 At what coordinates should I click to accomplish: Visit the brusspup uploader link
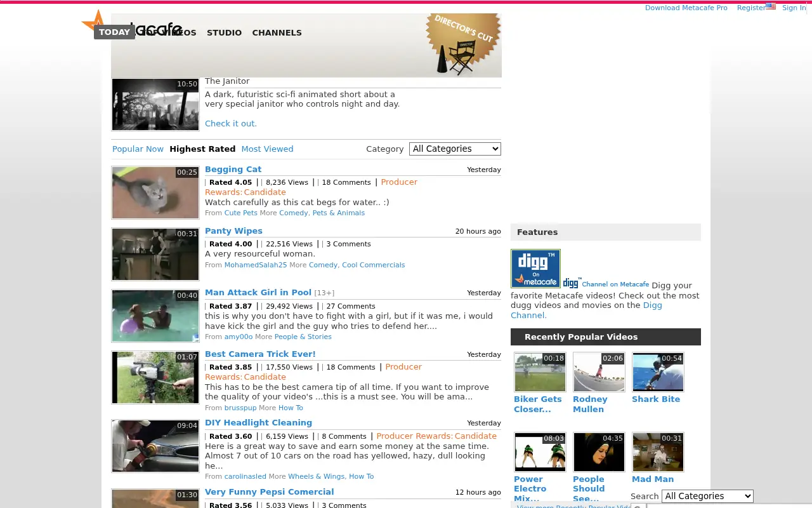click(x=240, y=408)
